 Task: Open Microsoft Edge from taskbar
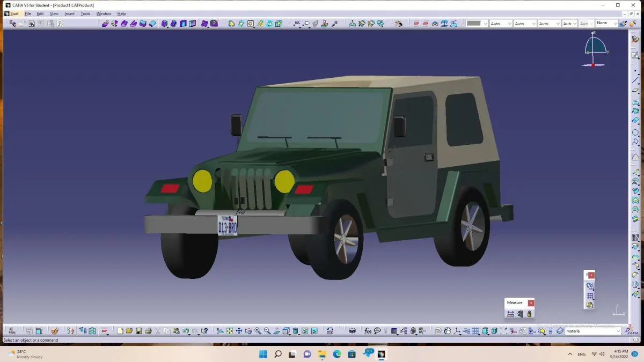pyautogui.click(x=337, y=354)
